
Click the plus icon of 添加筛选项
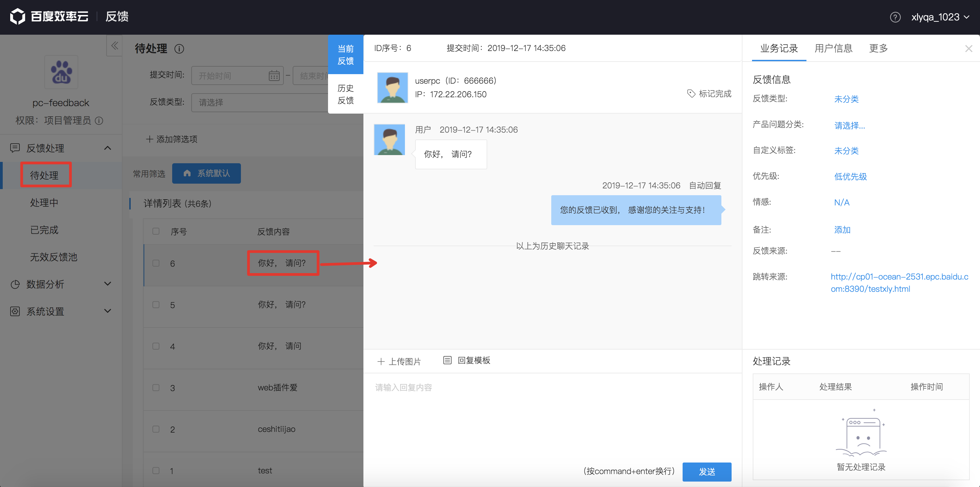(x=149, y=139)
